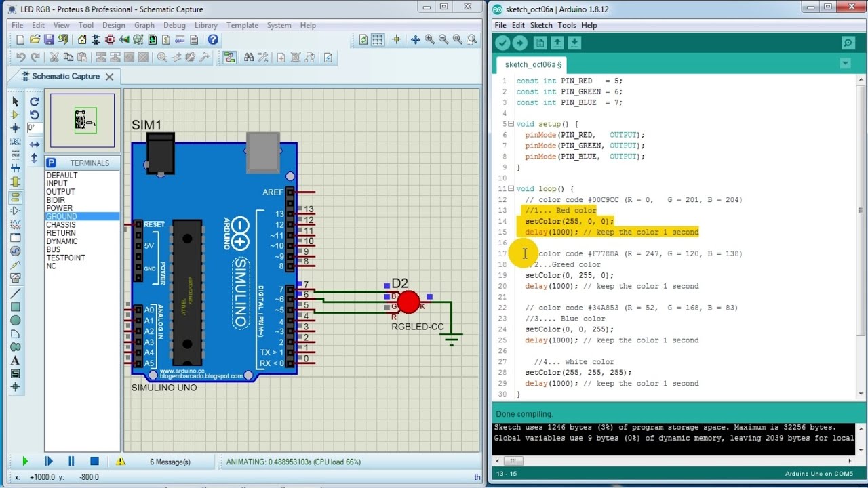868x488 pixels.
Task: Click the Redraw display icon
Action: (x=363, y=40)
